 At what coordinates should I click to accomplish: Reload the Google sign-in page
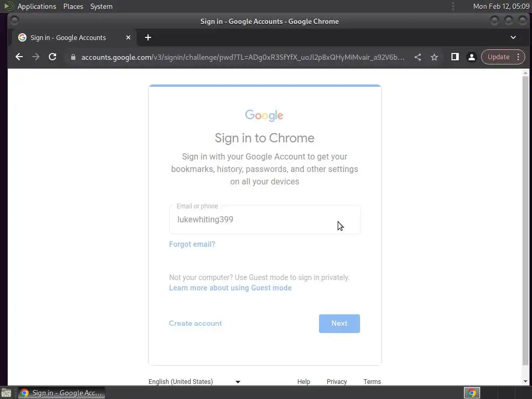[x=52, y=57]
